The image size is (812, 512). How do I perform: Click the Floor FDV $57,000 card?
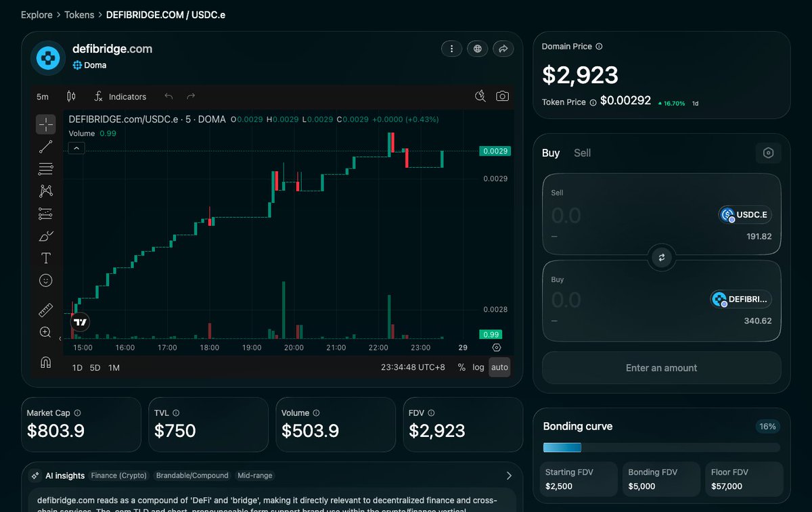(744, 479)
